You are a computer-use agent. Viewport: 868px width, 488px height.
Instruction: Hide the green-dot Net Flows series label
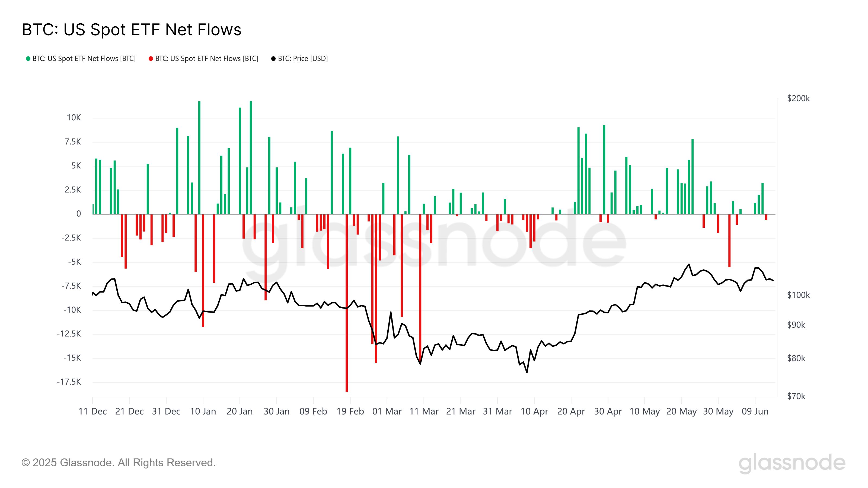(84, 59)
